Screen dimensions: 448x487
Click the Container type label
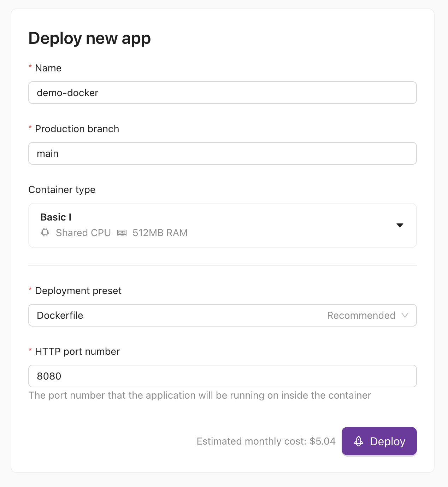(62, 190)
